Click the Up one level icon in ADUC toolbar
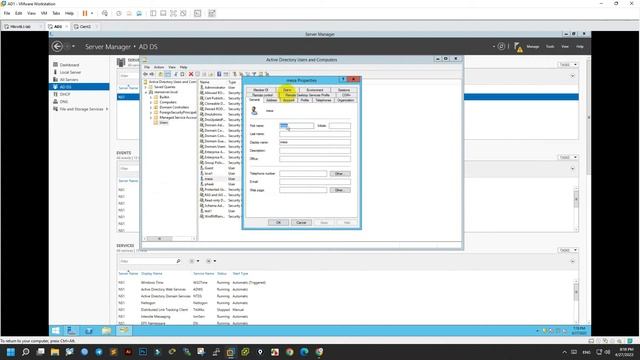Image resolution: width=640 pixels, height=360 pixels. coord(161,74)
